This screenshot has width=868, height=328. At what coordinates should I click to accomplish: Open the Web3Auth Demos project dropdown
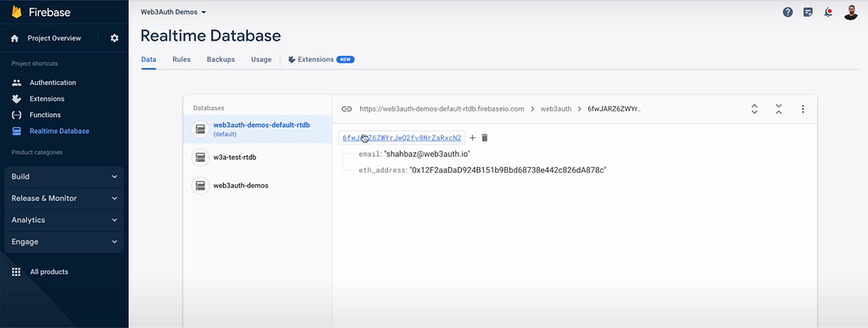[x=173, y=12]
